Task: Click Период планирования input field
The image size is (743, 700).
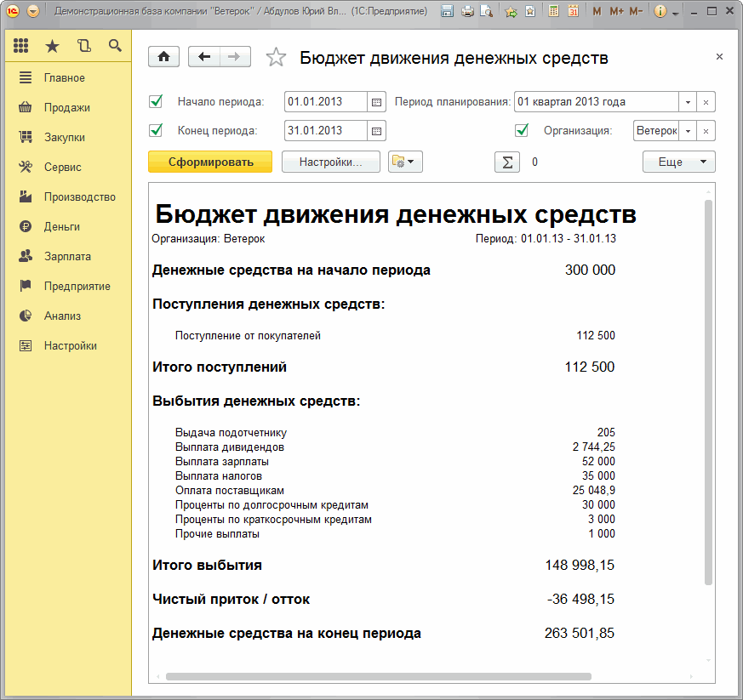Action: (x=597, y=102)
